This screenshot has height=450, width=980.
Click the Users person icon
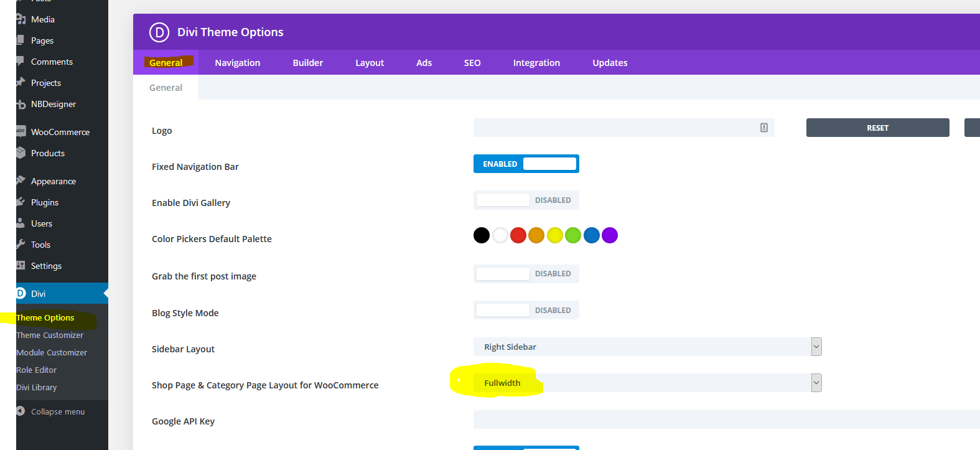click(21, 223)
